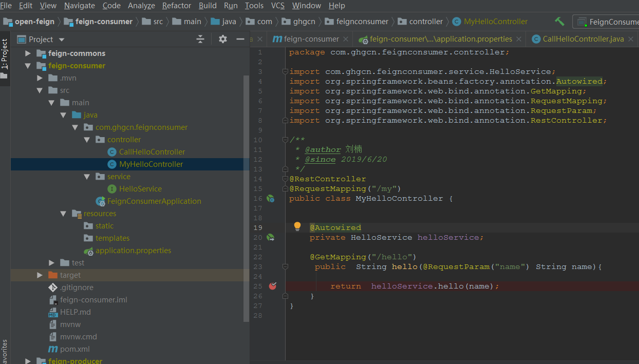
Task: Click the lightbulb intention icon on line 19
Action: pos(297,226)
